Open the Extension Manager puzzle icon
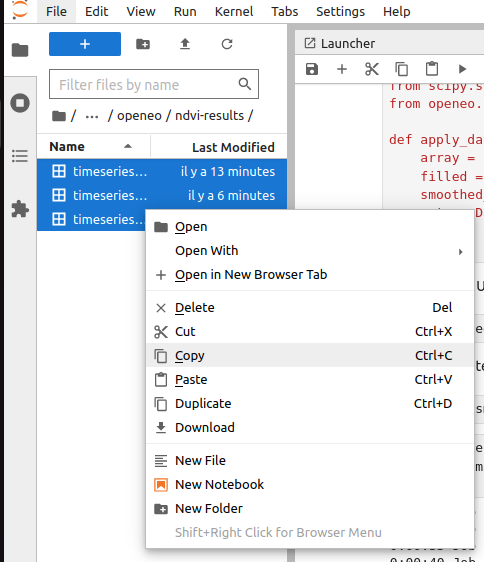 (20, 209)
